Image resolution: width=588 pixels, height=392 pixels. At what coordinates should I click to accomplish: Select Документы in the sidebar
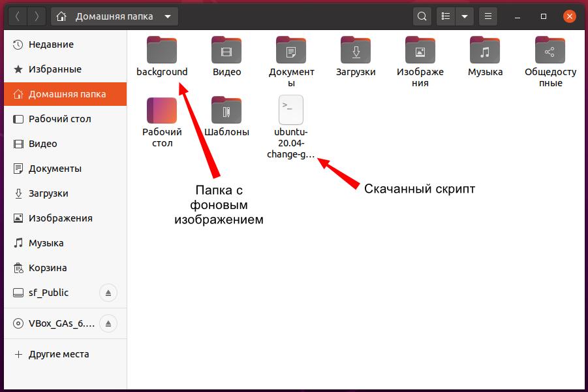click(x=65, y=169)
